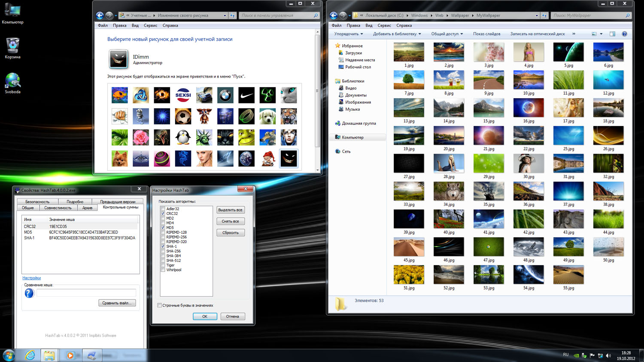Screen dimensions: 644x362
Task: Open the Сервис menu in control panel window
Action: 150,25
